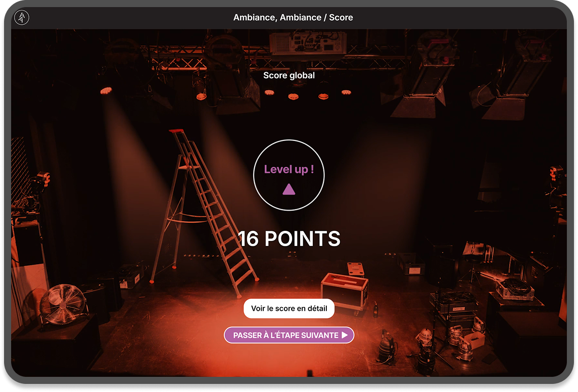Click the flight case beside the score button

pyautogui.click(x=345, y=290)
